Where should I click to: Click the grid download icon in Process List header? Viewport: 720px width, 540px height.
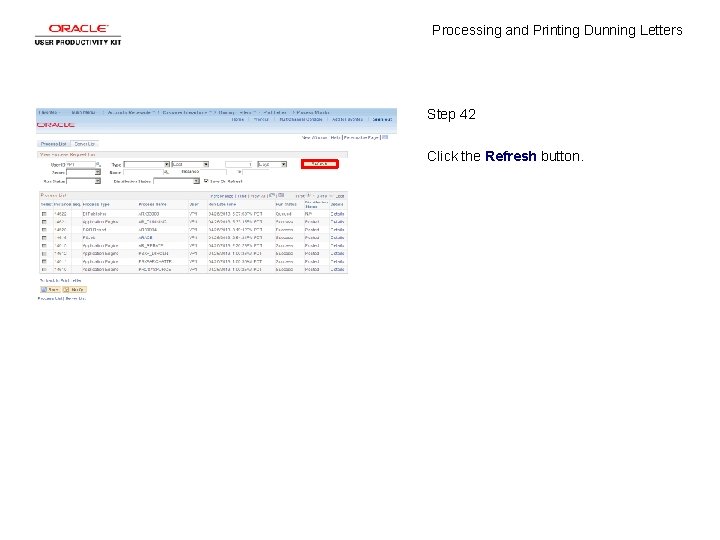(281, 195)
